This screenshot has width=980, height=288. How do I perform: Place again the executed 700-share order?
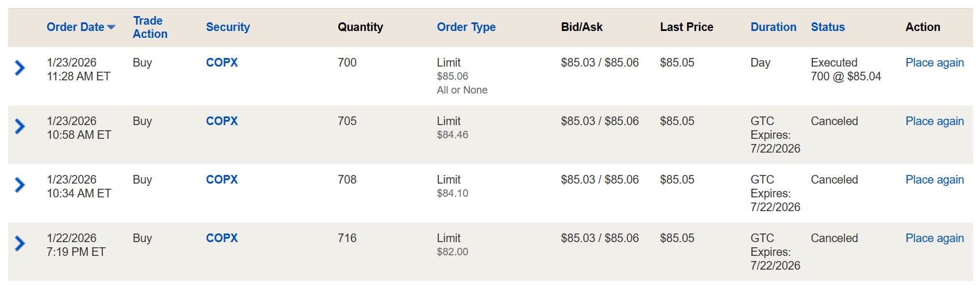[x=934, y=63]
